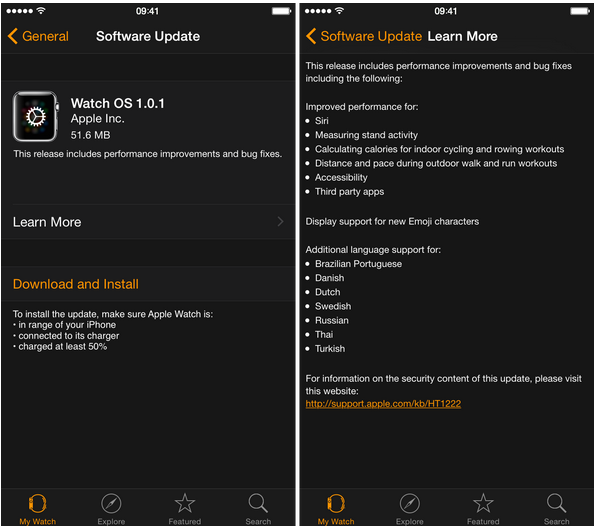Select Featured tab in right screen
Viewport: 594px width, 526px height.
483,509
